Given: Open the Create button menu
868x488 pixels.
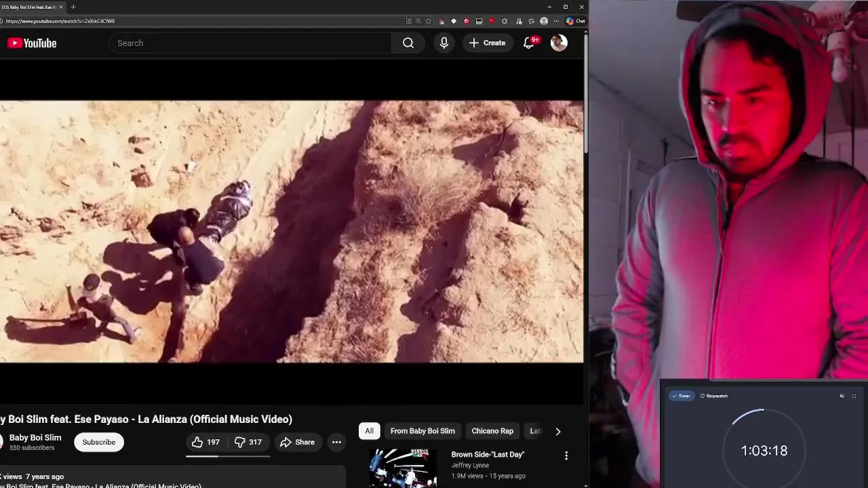Looking at the screenshot, I should click(487, 43).
